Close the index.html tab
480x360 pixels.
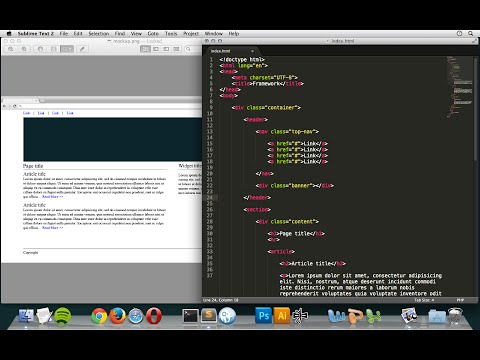click(252, 51)
